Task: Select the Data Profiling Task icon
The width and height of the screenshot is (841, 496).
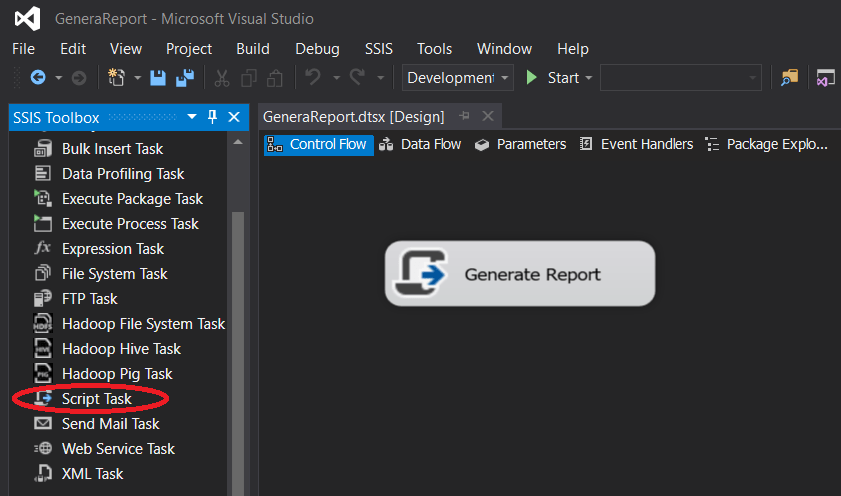Action: click(x=42, y=173)
